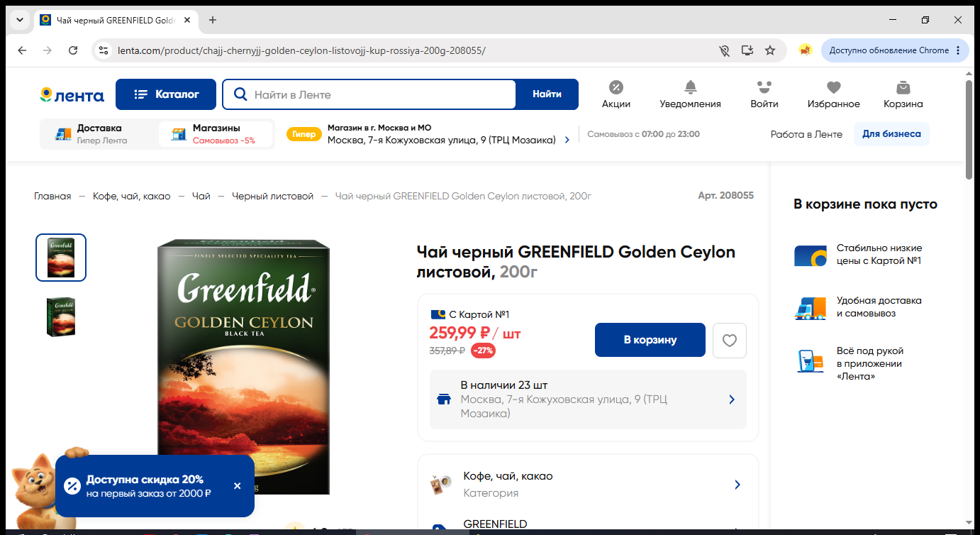
Task: Go back to the previous page
Action: click(x=22, y=50)
